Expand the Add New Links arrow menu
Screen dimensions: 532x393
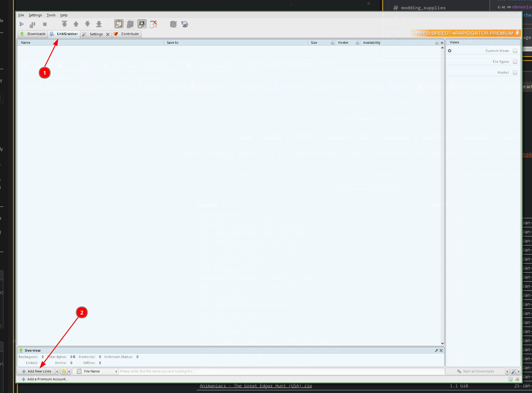pyautogui.click(x=57, y=371)
